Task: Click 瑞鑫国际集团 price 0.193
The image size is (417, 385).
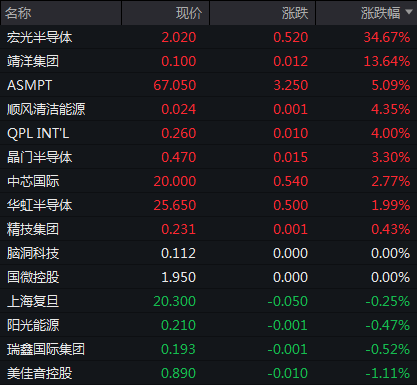Action: point(179,349)
